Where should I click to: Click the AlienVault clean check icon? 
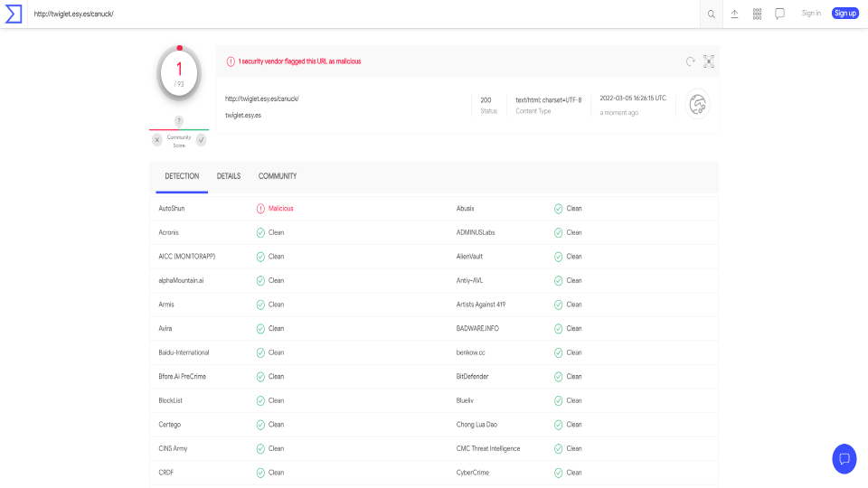point(559,257)
